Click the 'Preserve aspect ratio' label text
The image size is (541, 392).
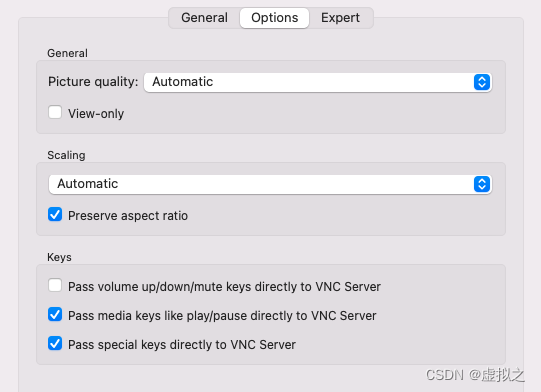128,216
